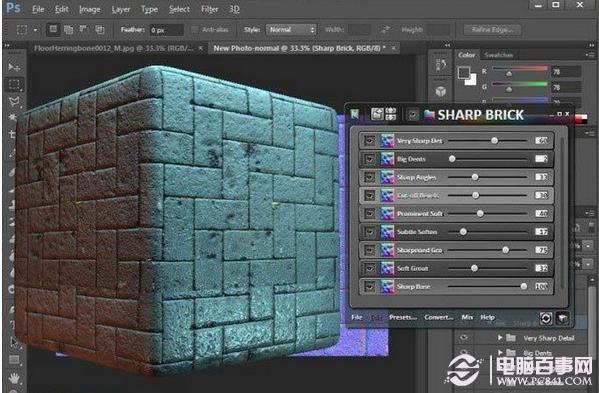This screenshot has width=599, height=393.
Task: Toggle the Anti-alias checkbox
Action: pyautogui.click(x=195, y=30)
